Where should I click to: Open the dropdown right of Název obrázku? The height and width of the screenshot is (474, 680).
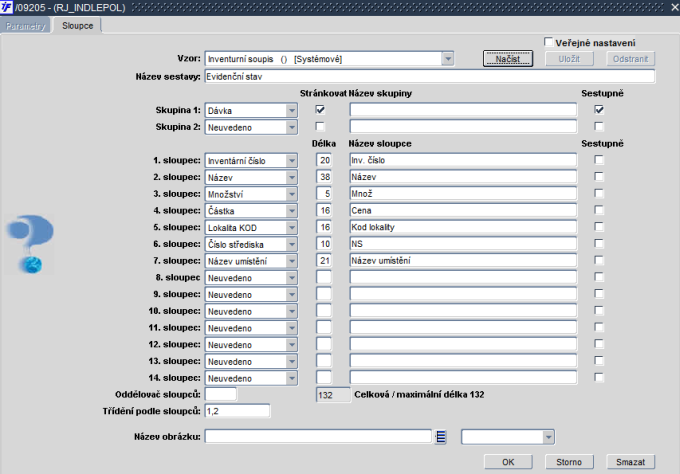(x=548, y=437)
